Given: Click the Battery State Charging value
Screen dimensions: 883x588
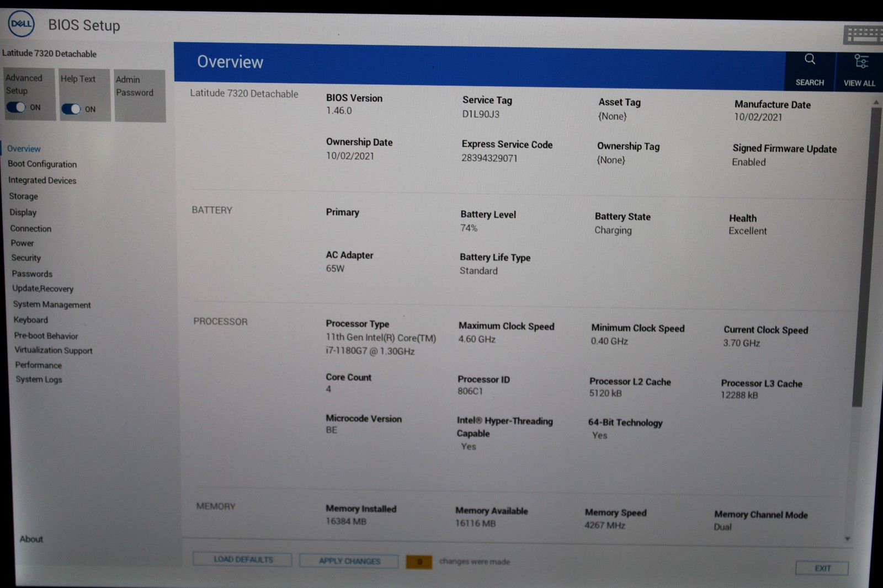Looking at the screenshot, I should (613, 231).
